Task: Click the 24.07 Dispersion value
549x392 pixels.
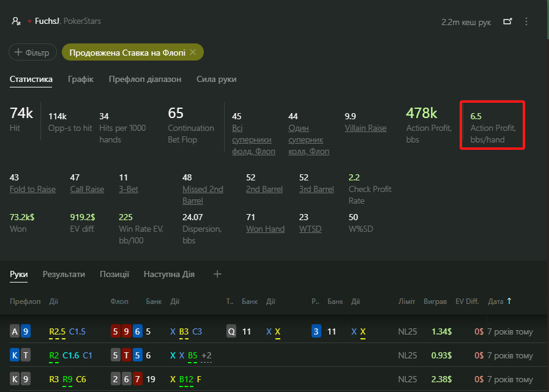Action: 193,217
